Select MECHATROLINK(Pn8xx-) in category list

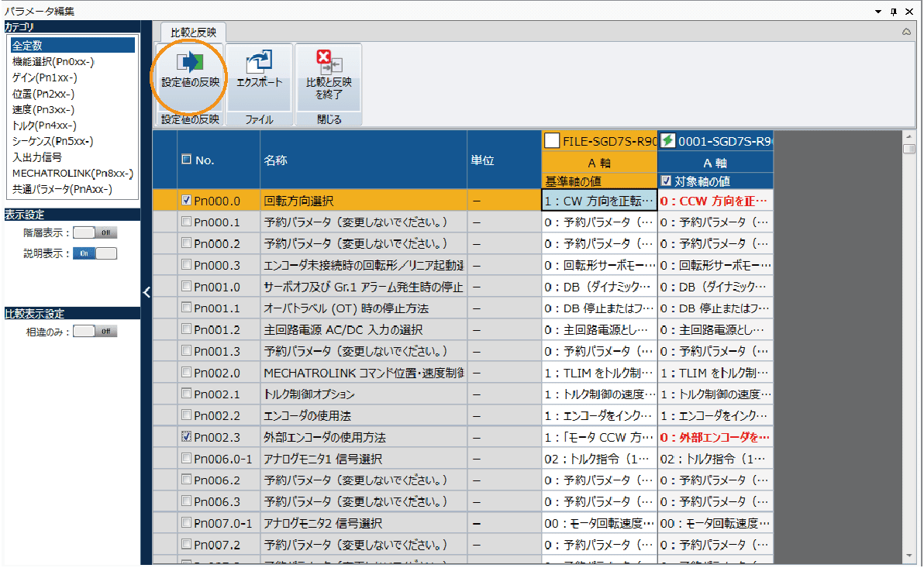point(72,173)
